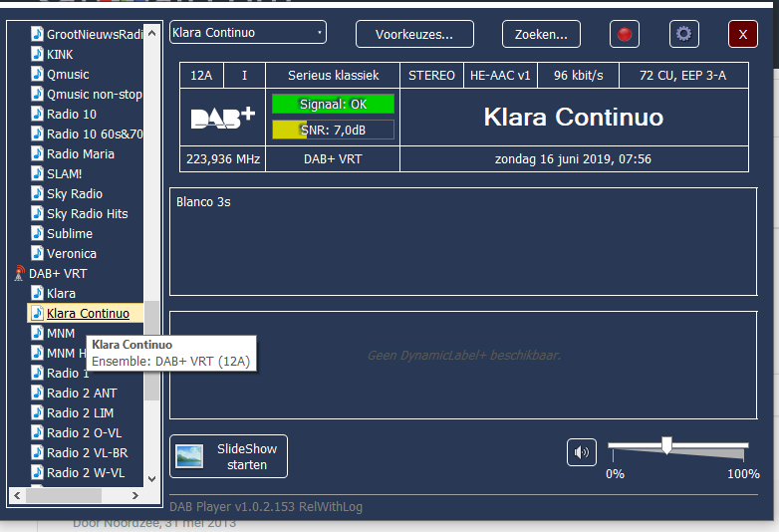The height and width of the screenshot is (532, 779).
Task: Click the music note icon beside Qmusic
Action: tap(37, 74)
